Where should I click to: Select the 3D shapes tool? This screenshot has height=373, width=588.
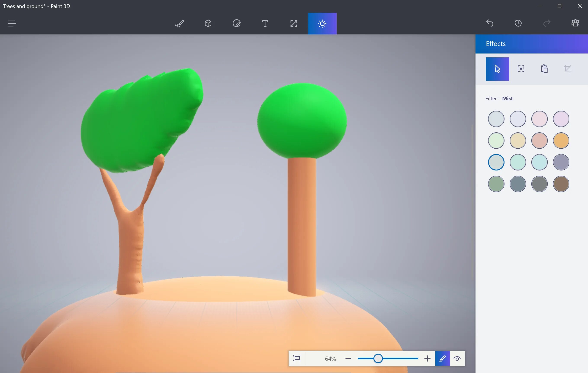click(208, 24)
